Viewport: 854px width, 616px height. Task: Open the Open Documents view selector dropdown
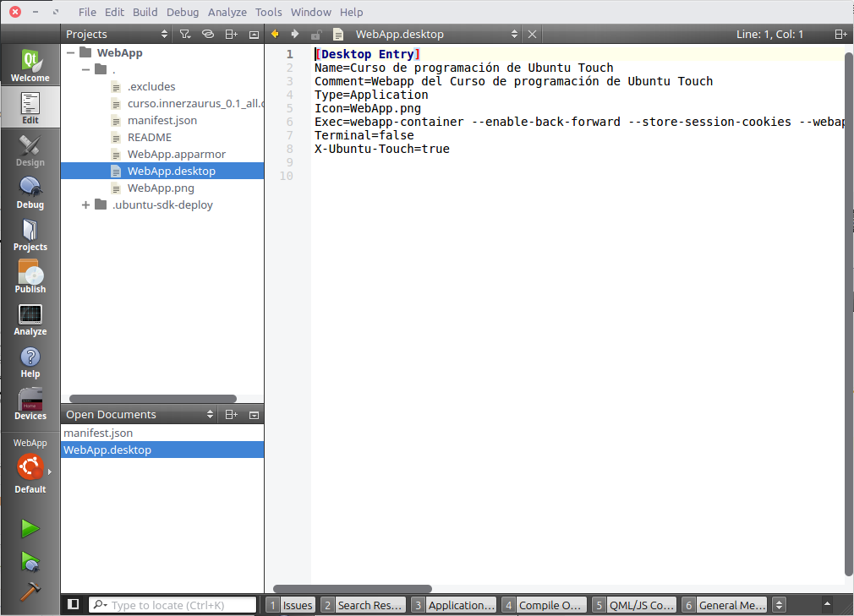pos(140,415)
